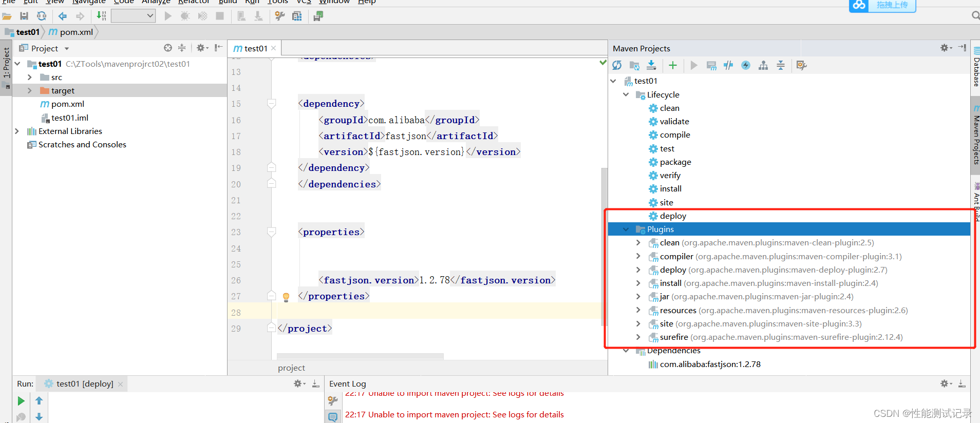Open the Navigate menu
This screenshot has height=423, width=980.
pyautogui.click(x=89, y=2)
